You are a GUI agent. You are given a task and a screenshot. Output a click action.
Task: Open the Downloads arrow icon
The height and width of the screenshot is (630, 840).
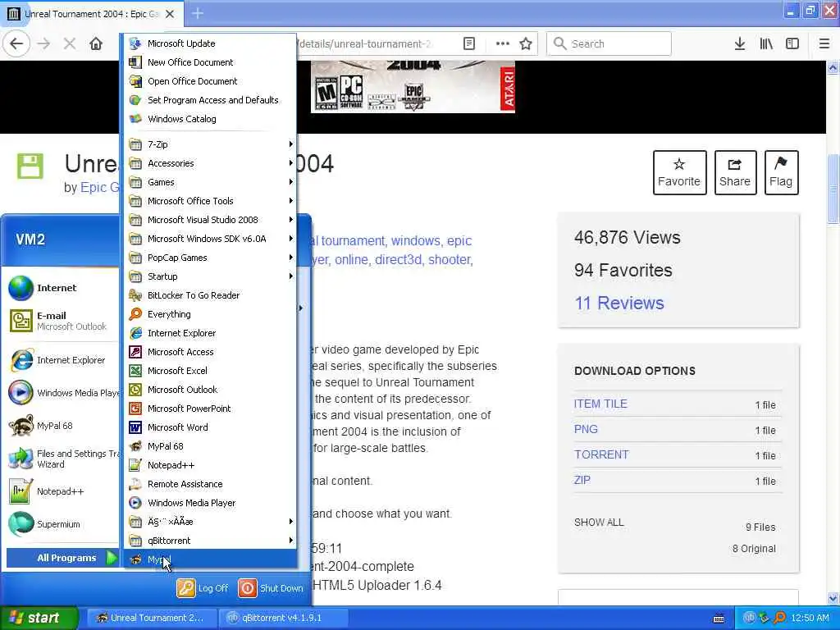tap(740, 43)
